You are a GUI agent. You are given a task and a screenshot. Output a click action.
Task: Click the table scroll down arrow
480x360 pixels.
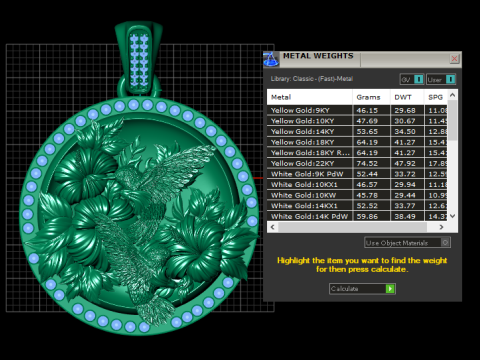452,216
